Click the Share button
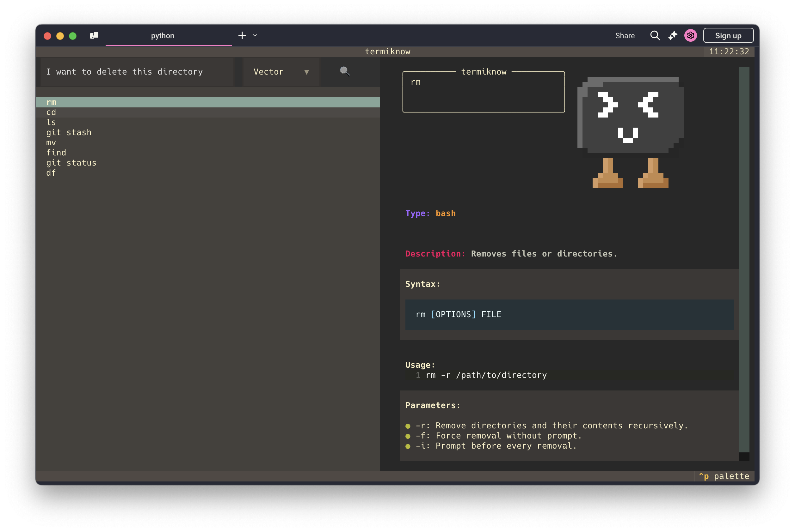The height and width of the screenshot is (532, 795). pos(625,36)
